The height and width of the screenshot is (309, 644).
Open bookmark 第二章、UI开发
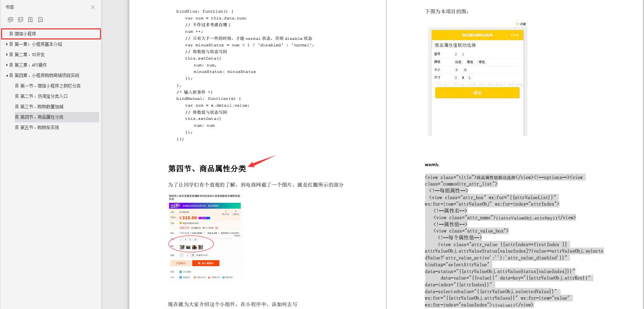pyautogui.click(x=29, y=55)
